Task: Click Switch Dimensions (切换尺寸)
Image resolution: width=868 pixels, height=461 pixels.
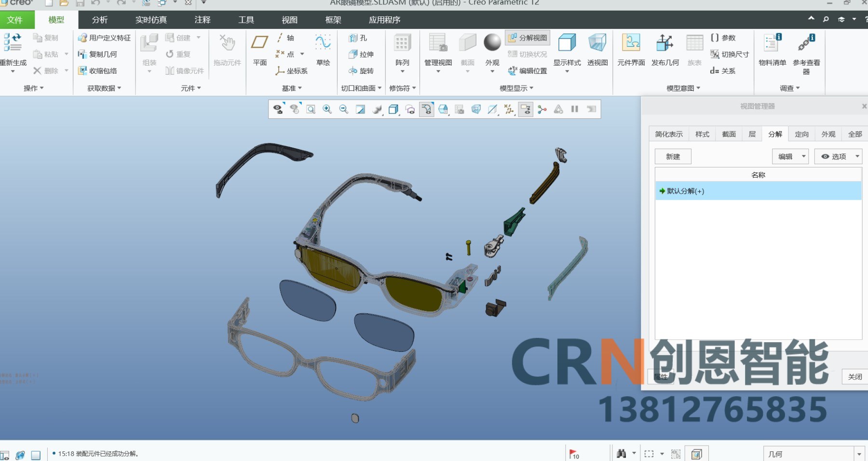Action: pos(730,54)
